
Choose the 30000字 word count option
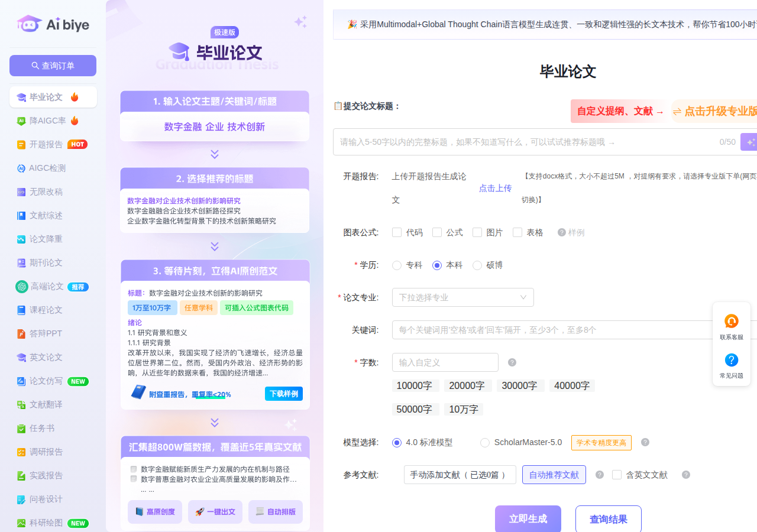tap(520, 385)
